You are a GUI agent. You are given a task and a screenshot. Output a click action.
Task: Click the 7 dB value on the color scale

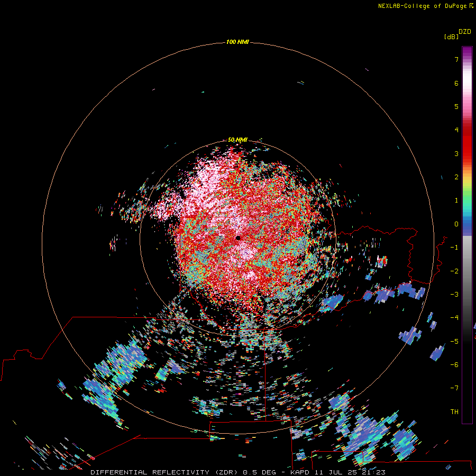[x=456, y=59]
